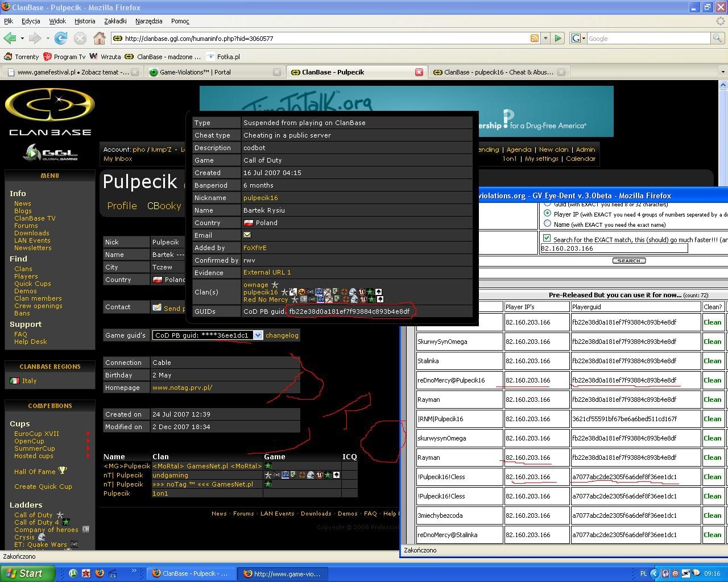
Task: Switch to the Game-Violations Portal tab
Action: tap(210, 72)
